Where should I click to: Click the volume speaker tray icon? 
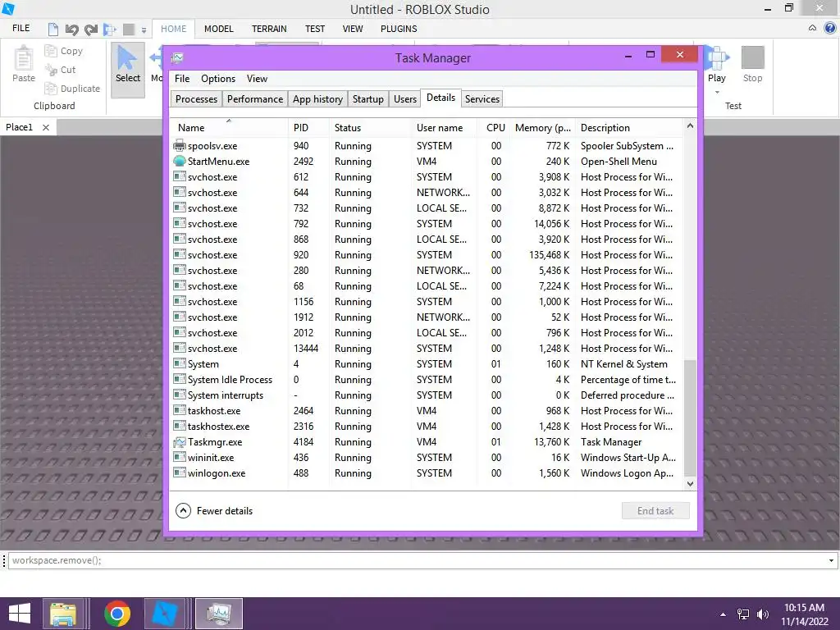[763, 614]
